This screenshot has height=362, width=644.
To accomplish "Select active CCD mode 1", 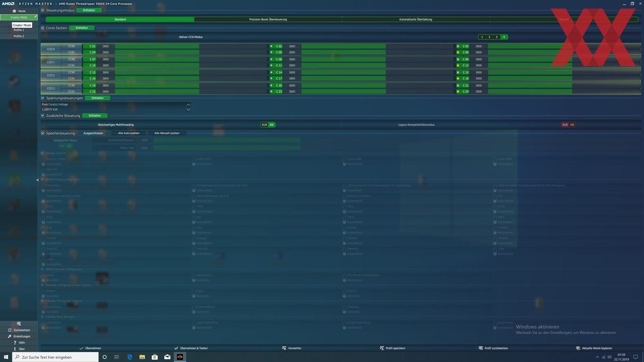I will (482, 37).
